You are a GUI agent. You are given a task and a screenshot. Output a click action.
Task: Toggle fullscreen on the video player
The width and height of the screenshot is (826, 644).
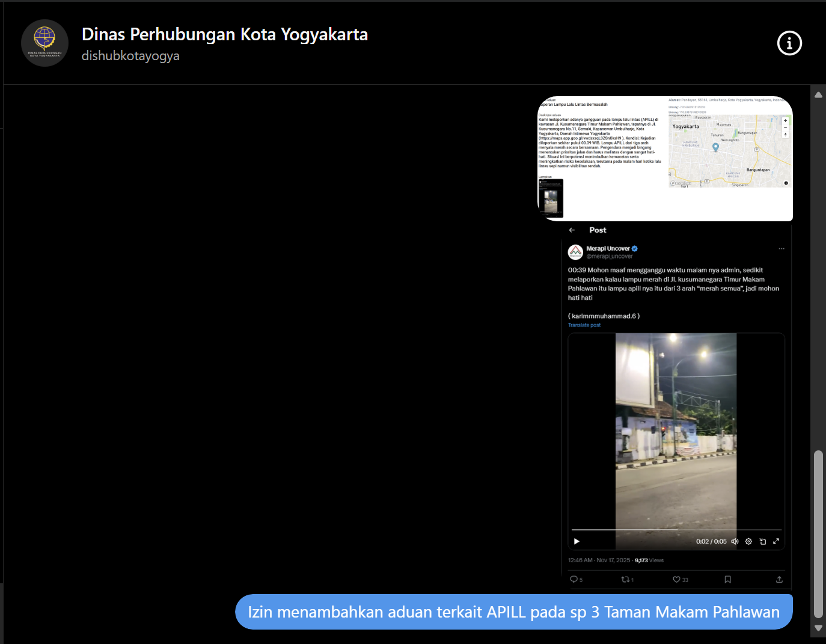coord(776,541)
